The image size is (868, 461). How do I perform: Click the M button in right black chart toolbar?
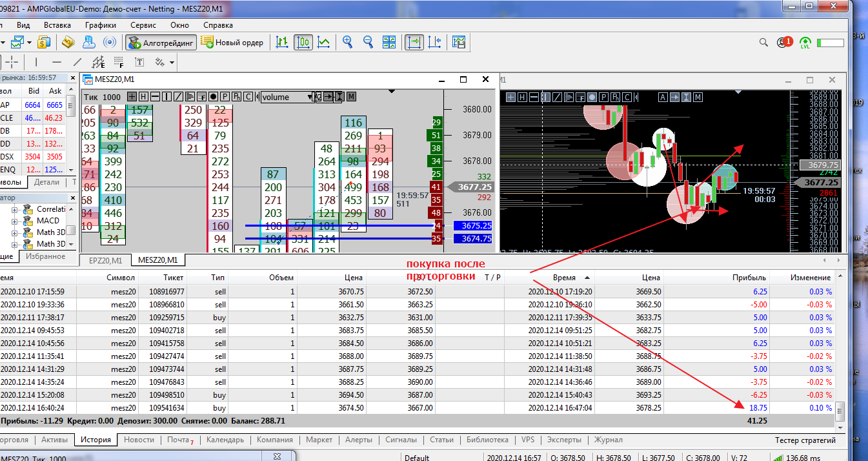pos(698,97)
